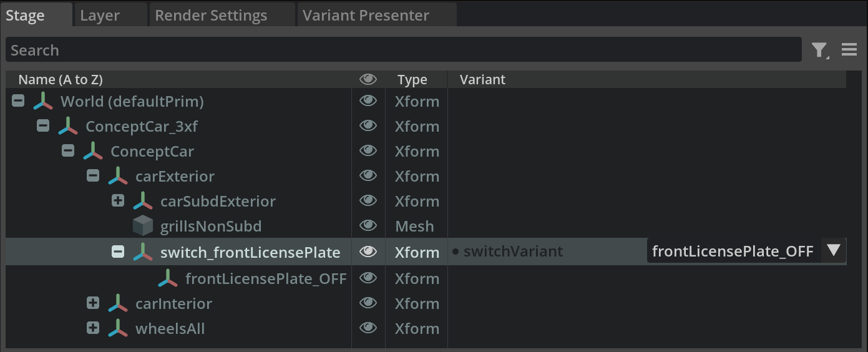Switch to the Variant Presenter tab
868x352 pixels.
pos(366,16)
